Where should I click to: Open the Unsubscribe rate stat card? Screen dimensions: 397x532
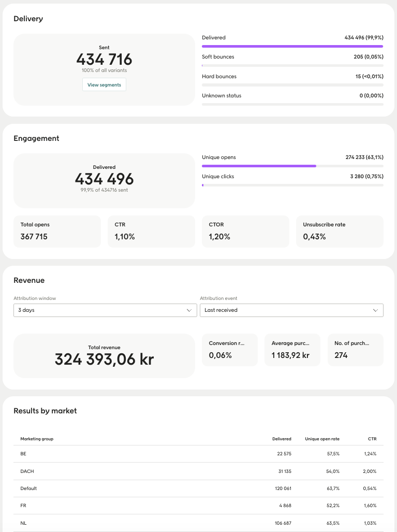click(x=340, y=231)
